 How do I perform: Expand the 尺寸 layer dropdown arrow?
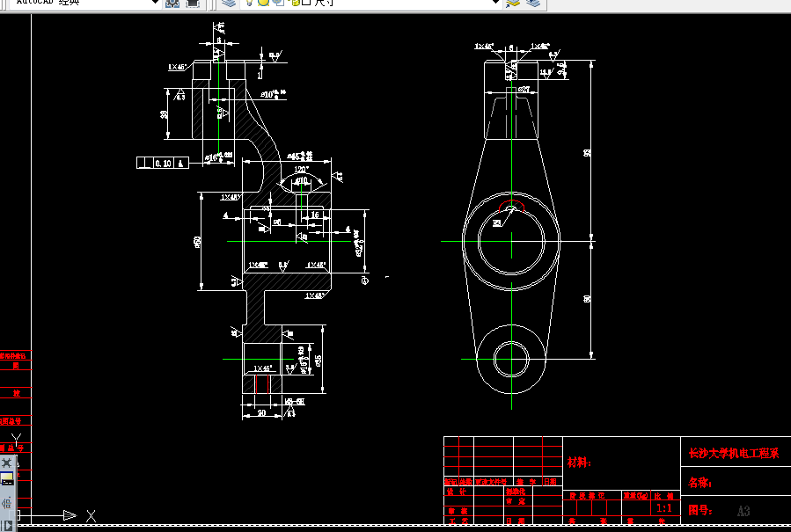click(496, 3)
